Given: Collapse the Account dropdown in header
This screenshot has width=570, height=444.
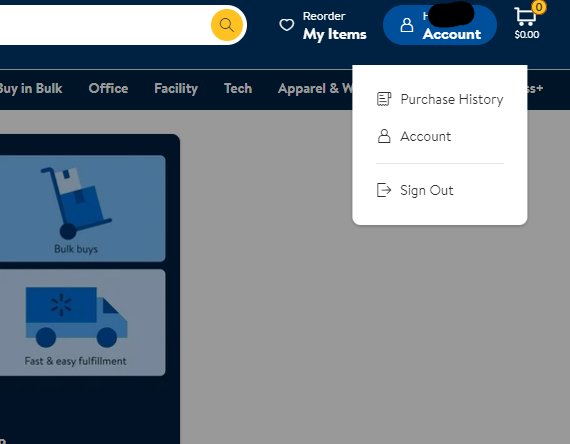Looking at the screenshot, I should click(439, 25).
